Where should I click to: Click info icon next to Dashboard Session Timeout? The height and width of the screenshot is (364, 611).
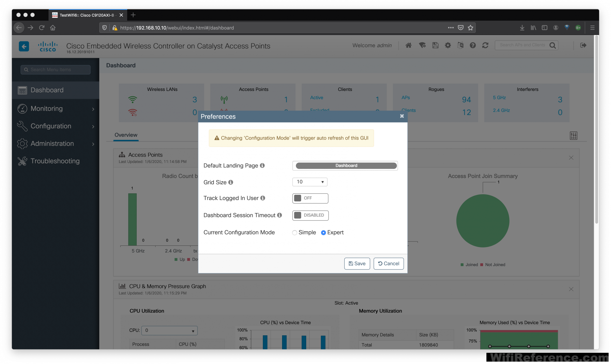tap(279, 215)
